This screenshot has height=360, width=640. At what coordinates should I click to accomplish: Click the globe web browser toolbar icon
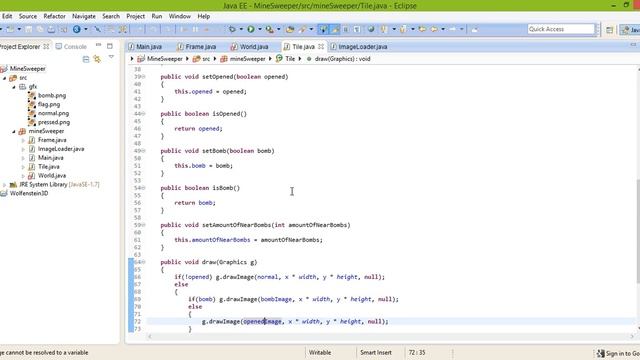[x=371, y=29]
